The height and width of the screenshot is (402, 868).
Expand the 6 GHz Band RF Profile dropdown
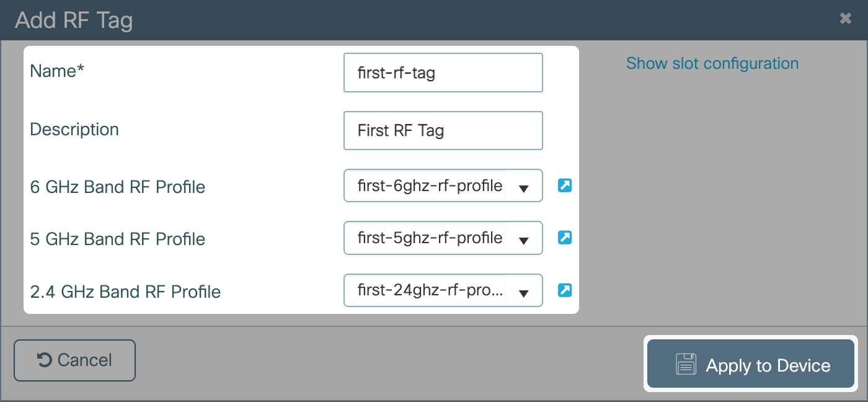[523, 186]
